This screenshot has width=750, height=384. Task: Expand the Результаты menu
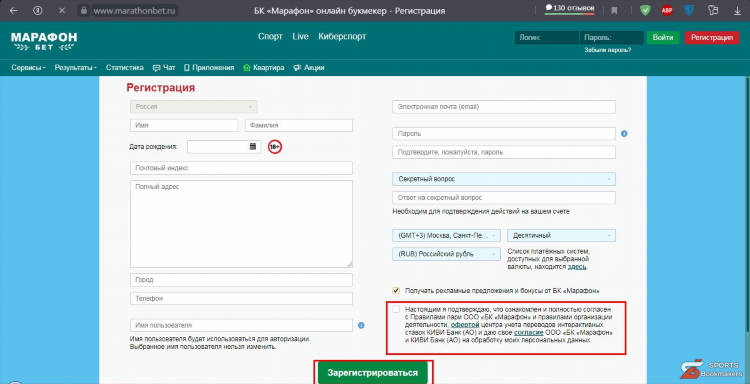(75, 68)
